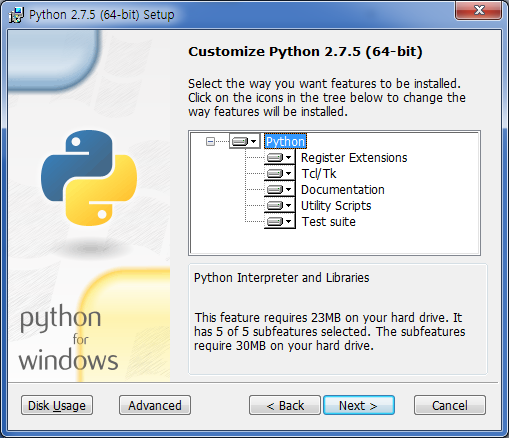The width and height of the screenshot is (510, 440).
Task: Click the Utility Scripts drive icon
Action: [275, 205]
